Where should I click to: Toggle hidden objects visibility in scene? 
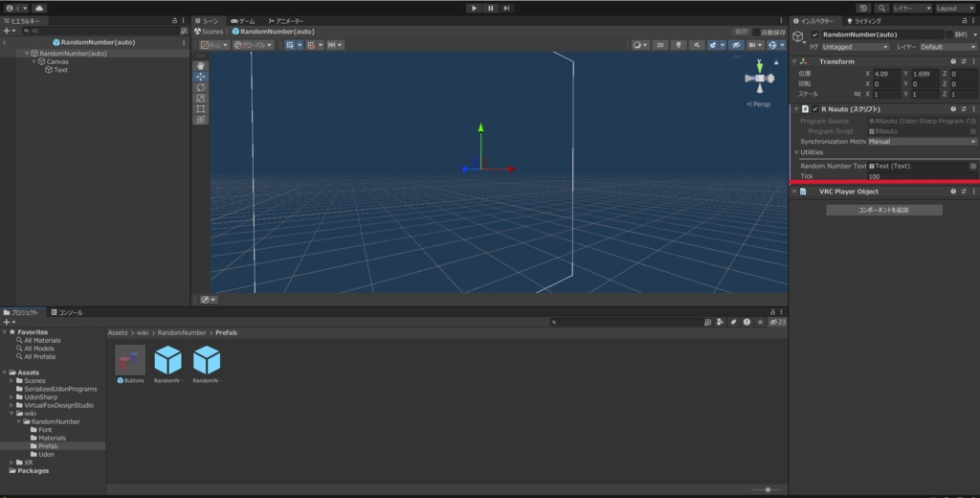coord(737,45)
